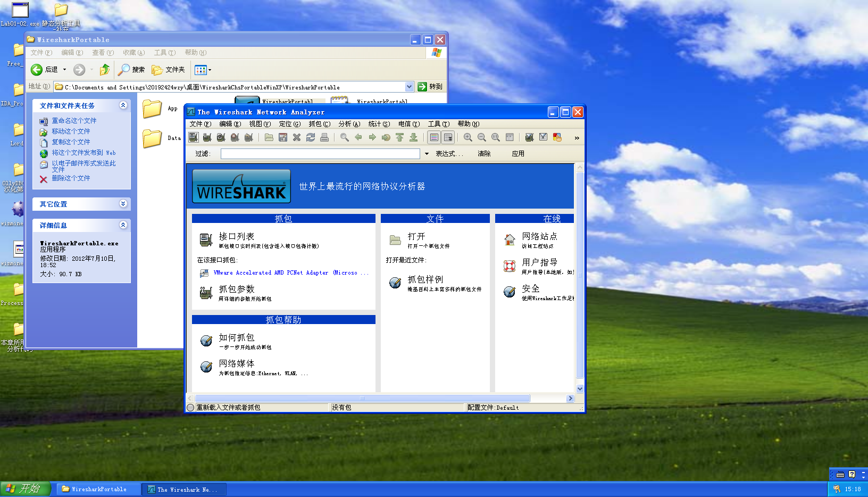Go forward in packet history arrow
The height and width of the screenshot is (497, 868).
pyautogui.click(x=372, y=137)
